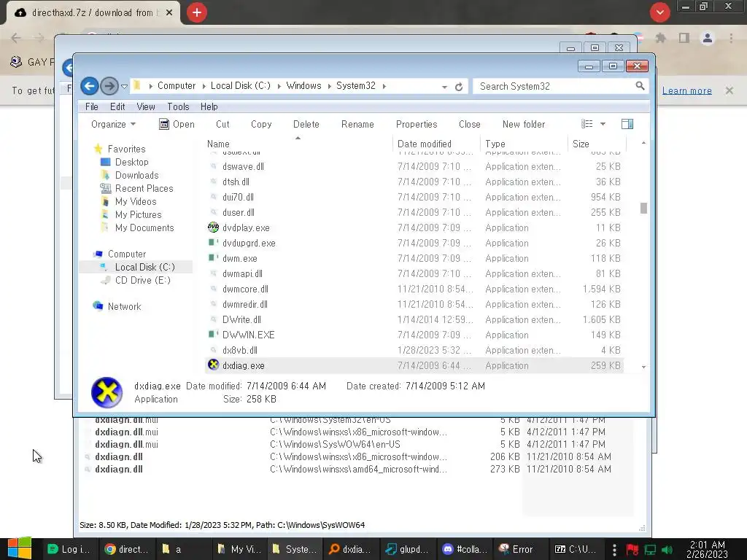Select the dxdiag.exe file icon in the list

pos(214,365)
